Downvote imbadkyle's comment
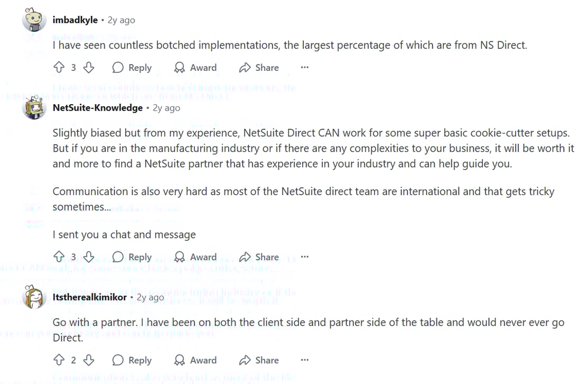The height and width of the screenshot is (384, 588). coord(89,67)
